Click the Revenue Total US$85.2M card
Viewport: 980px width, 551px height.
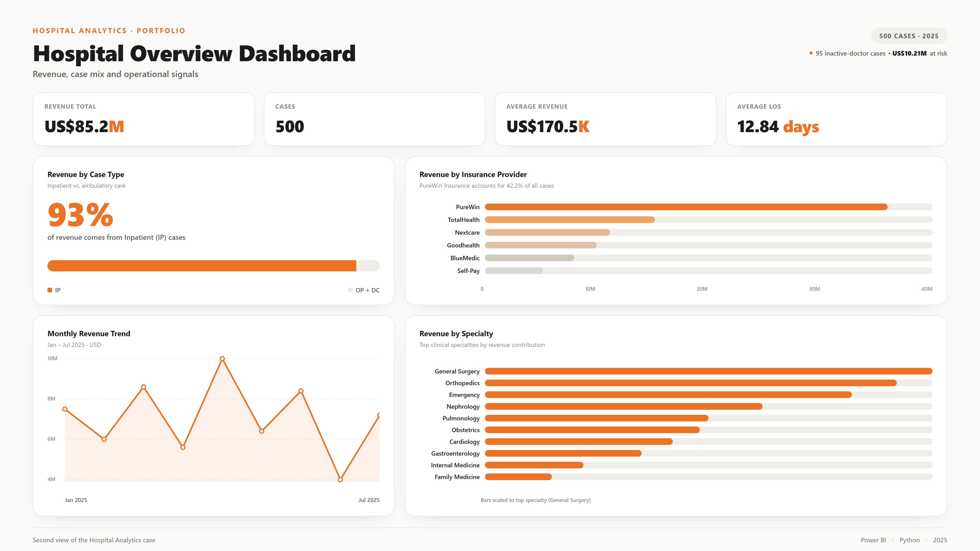point(143,119)
